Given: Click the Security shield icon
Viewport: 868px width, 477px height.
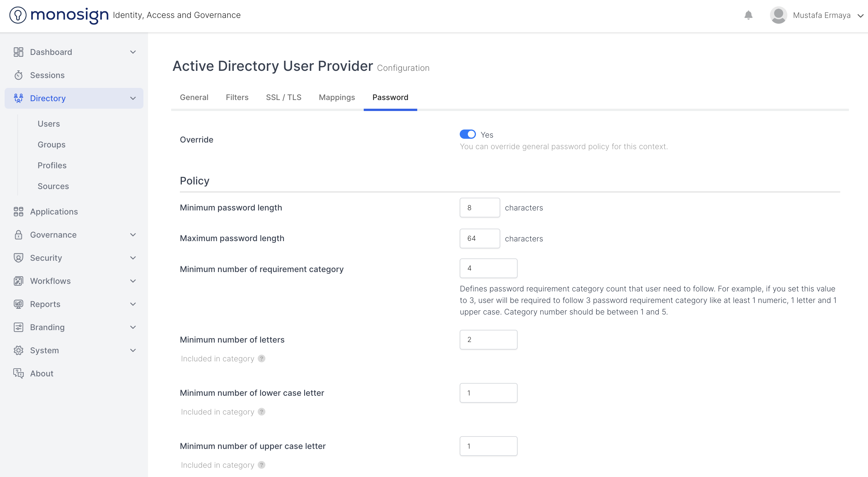Looking at the screenshot, I should 19,258.
